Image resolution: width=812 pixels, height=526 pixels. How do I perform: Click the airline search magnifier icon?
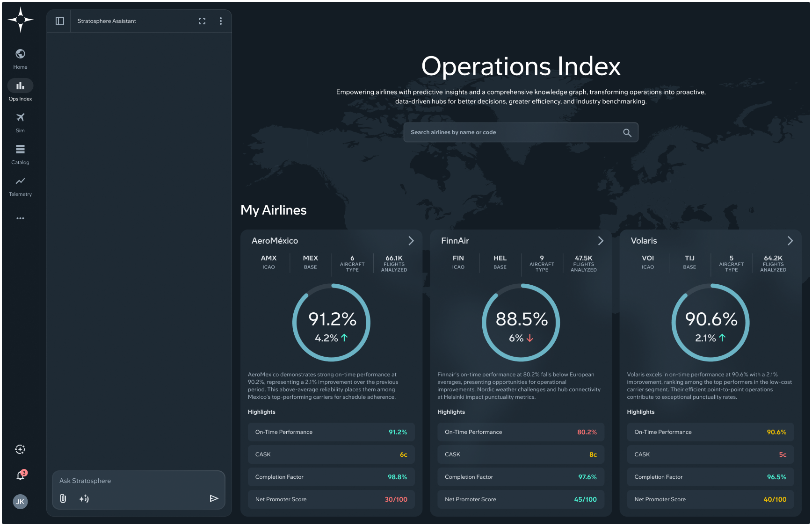(627, 133)
